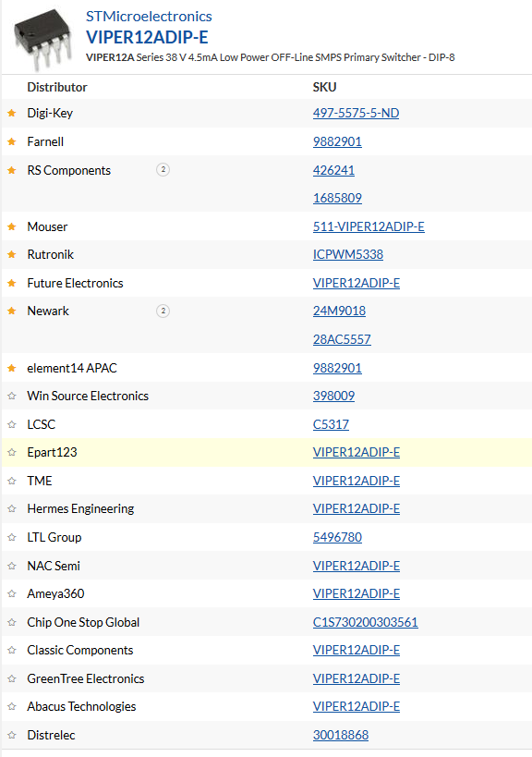Click the SKU column header

click(x=324, y=88)
